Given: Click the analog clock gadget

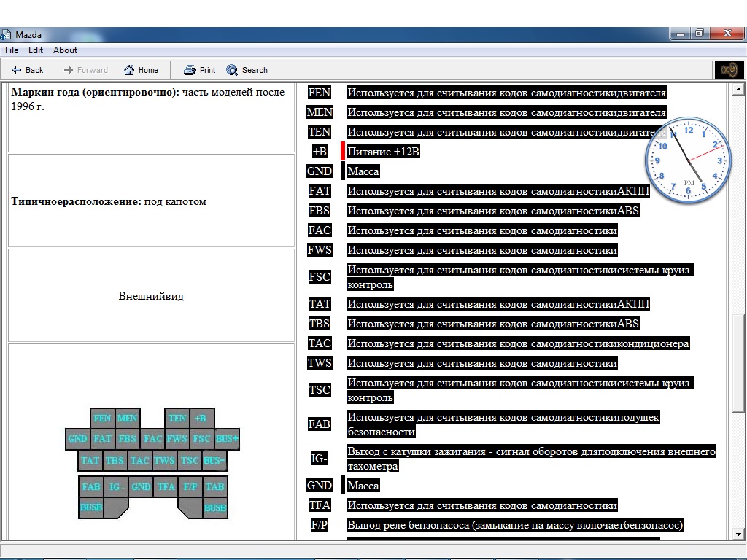Looking at the screenshot, I should point(688,161).
